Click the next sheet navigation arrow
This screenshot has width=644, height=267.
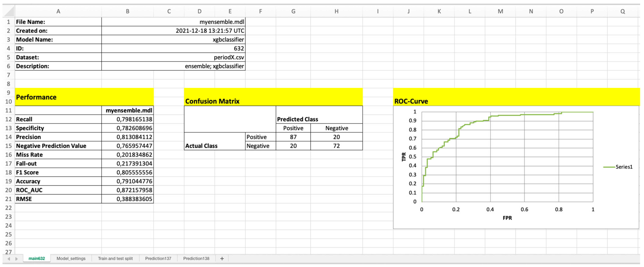(16, 258)
